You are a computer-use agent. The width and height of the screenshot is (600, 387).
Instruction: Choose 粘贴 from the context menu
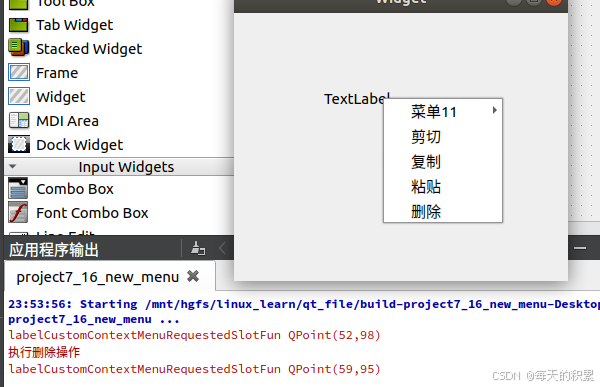click(x=443, y=187)
